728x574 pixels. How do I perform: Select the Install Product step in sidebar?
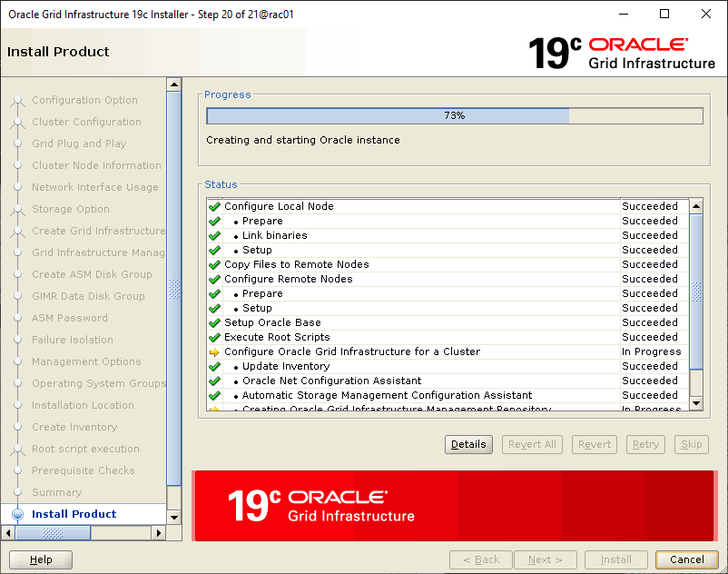pos(74,514)
